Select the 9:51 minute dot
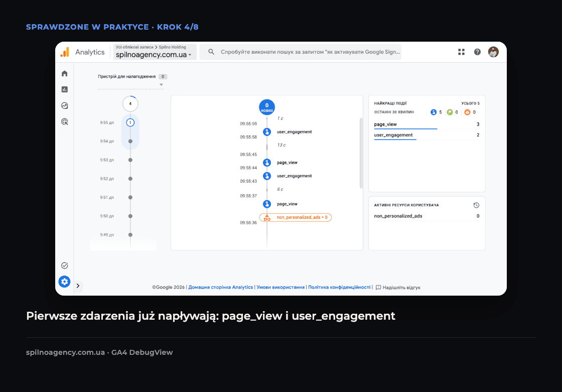 click(130, 197)
